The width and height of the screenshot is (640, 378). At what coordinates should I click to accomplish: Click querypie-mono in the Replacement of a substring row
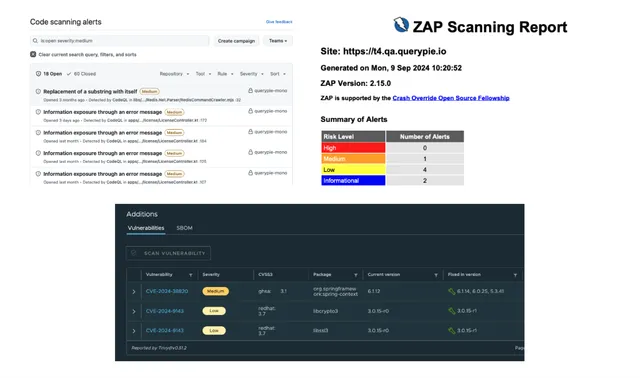[x=270, y=91]
